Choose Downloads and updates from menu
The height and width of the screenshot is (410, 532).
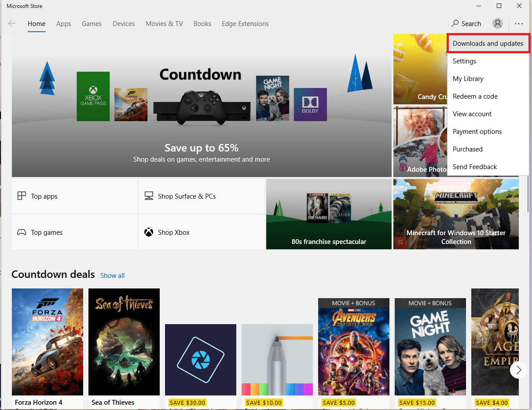pyautogui.click(x=488, y=44)
